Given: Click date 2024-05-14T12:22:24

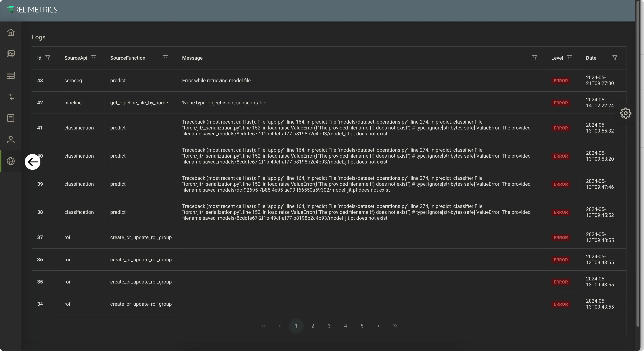Looking at the screenshot, I should coord(600,103).
